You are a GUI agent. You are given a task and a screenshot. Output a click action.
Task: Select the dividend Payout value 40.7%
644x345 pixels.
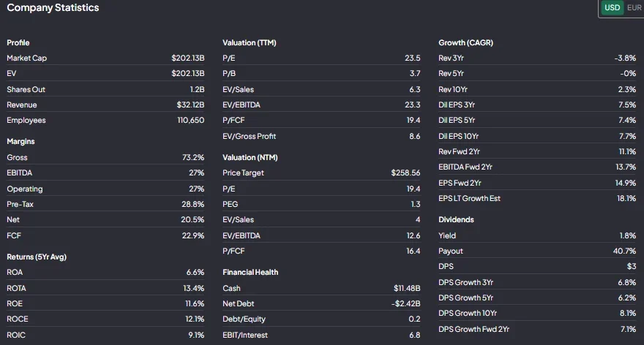(624, 251)
